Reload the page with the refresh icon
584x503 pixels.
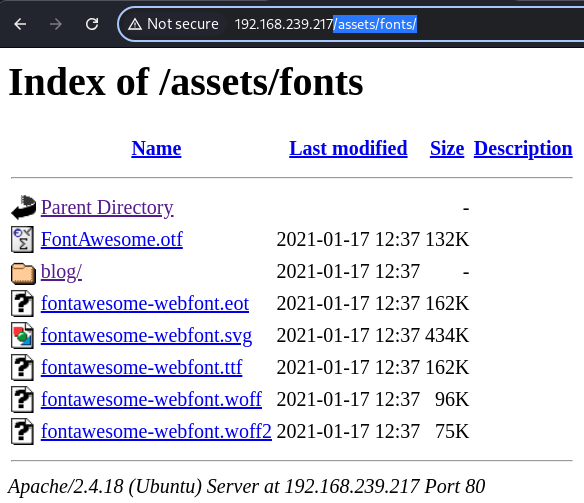92,25
